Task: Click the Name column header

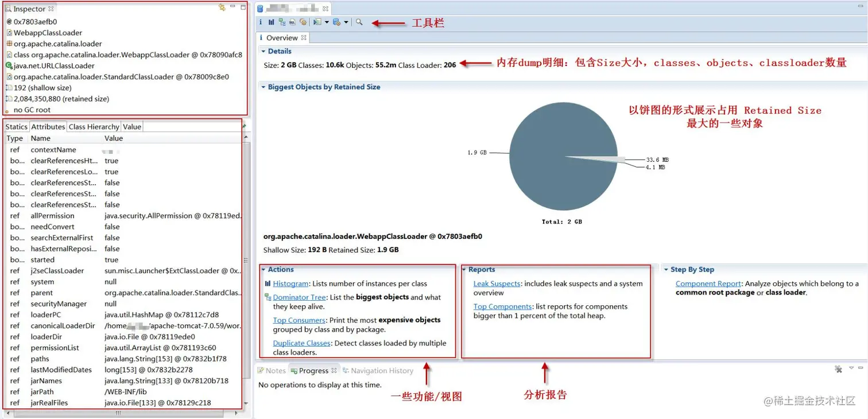Action: click(x=65, y=138)
